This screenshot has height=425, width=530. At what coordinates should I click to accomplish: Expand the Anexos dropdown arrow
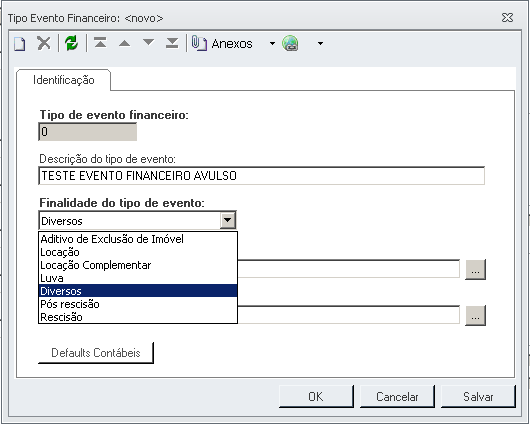click(272, 44)
